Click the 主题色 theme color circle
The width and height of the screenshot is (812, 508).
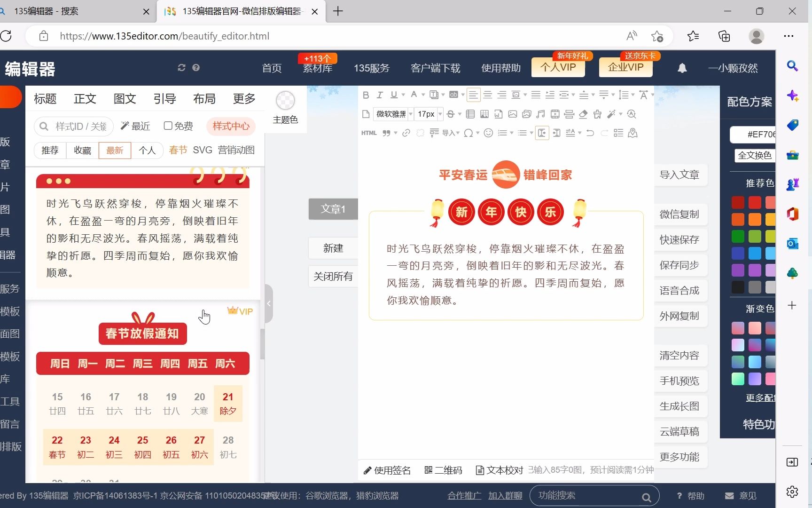[285, 100]
